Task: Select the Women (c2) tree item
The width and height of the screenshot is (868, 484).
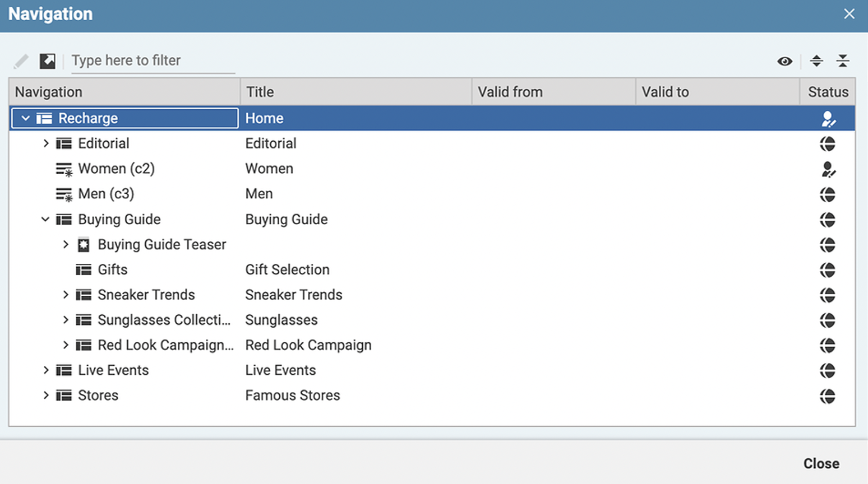Action: [116, 169]
